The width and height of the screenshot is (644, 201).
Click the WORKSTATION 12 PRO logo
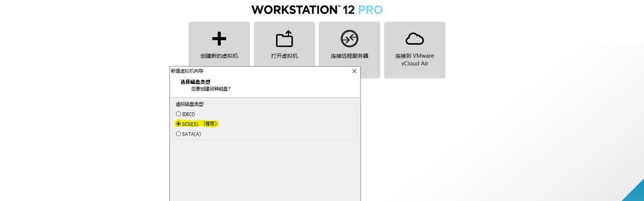click(317, 10)
